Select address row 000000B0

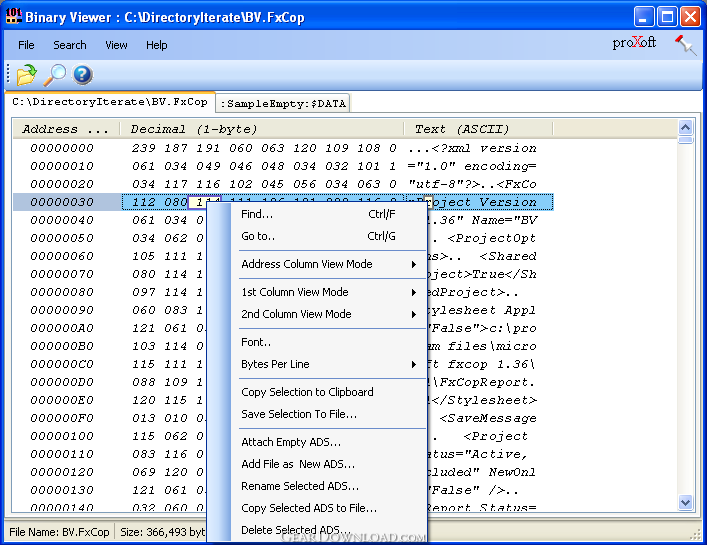(62, 347)
